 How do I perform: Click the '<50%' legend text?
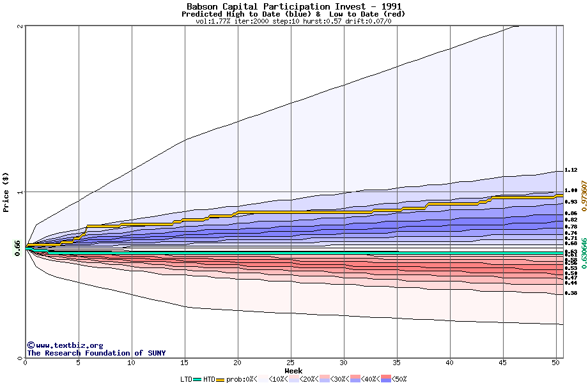(x=399, y=379)
